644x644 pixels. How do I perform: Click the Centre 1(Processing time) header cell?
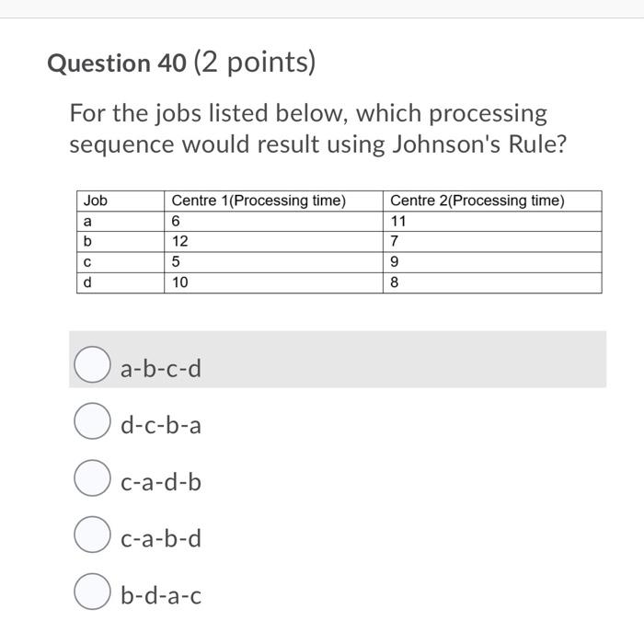coord(273,201)
